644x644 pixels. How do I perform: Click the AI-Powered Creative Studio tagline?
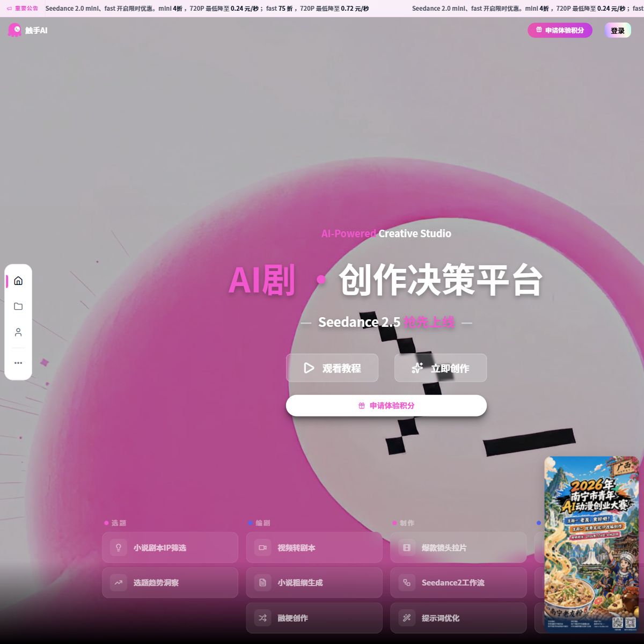[386, 233]
